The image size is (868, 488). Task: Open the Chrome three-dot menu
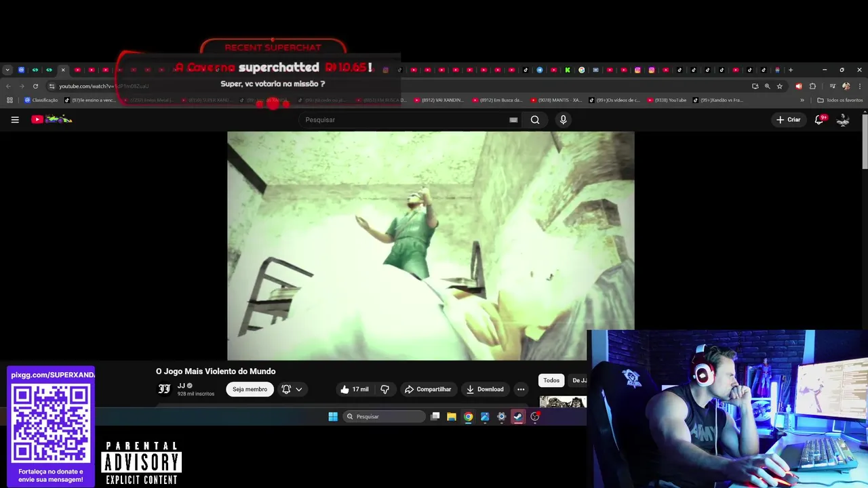click(860, 86)
